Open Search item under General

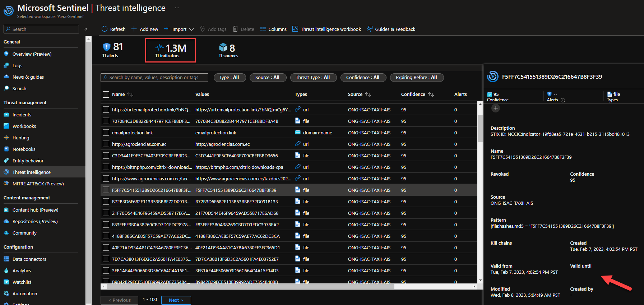click(x=19, y=88)
